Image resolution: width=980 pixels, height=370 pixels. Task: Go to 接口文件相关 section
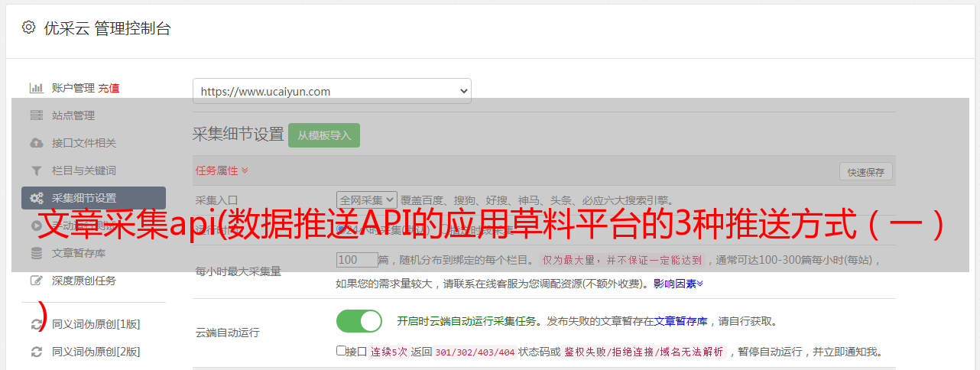click(84, 143)
